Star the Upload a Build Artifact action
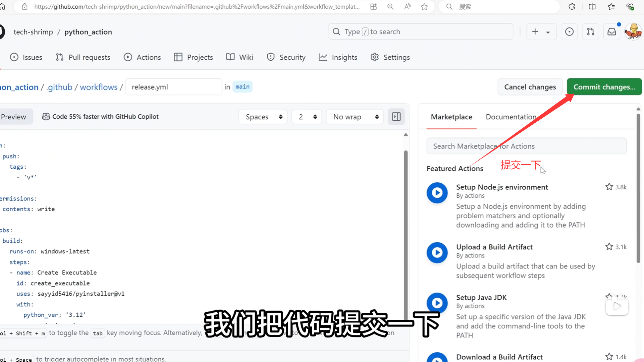Screen dimensions: 644x362 (x=609, y=247)
